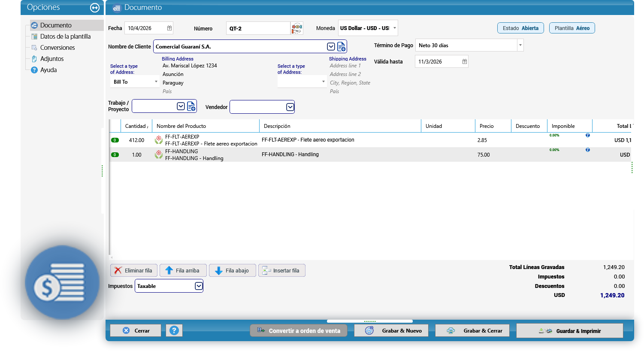
Task: Open calendar icon in Fecha field
Action: click(169, 28)
